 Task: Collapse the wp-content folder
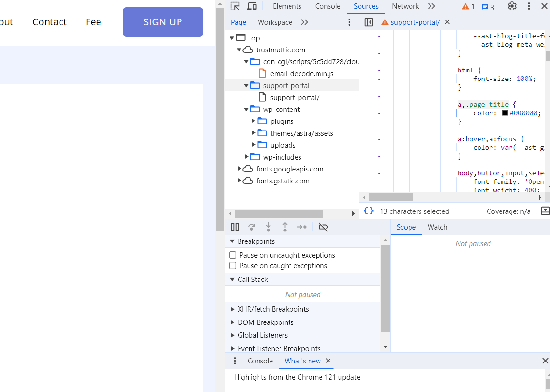click(x=246, y=109)
